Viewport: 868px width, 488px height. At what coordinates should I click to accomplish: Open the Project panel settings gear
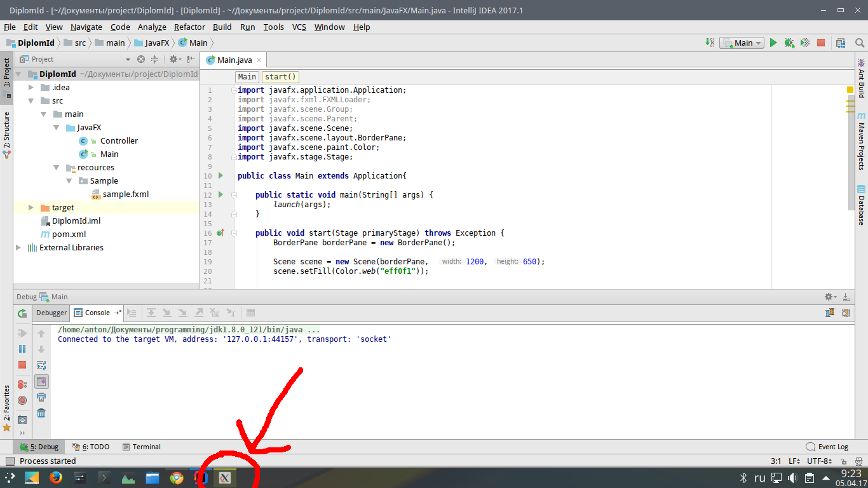pos(175,59)
